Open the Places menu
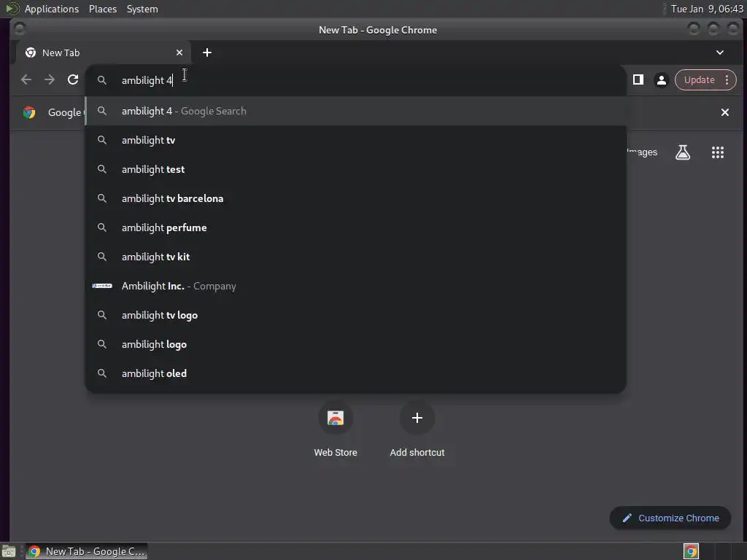 point(103,9)
